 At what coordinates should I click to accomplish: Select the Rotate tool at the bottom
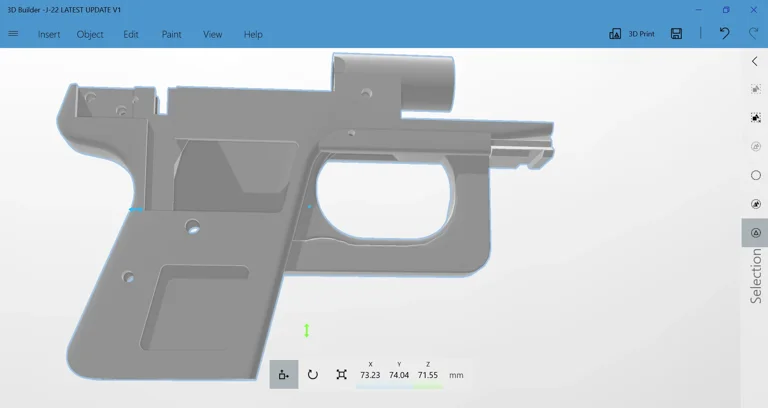coord(312,374)
